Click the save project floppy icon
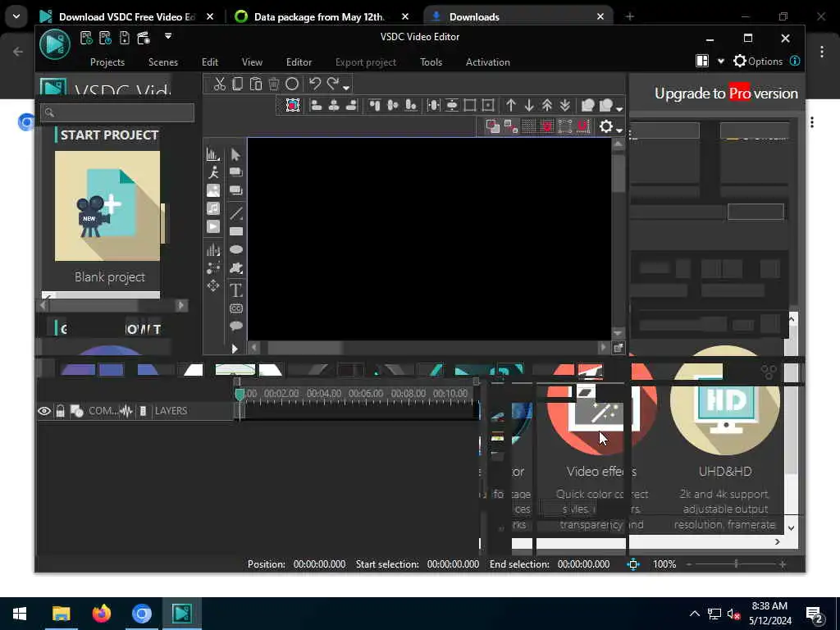 click(x=125, y=38)
